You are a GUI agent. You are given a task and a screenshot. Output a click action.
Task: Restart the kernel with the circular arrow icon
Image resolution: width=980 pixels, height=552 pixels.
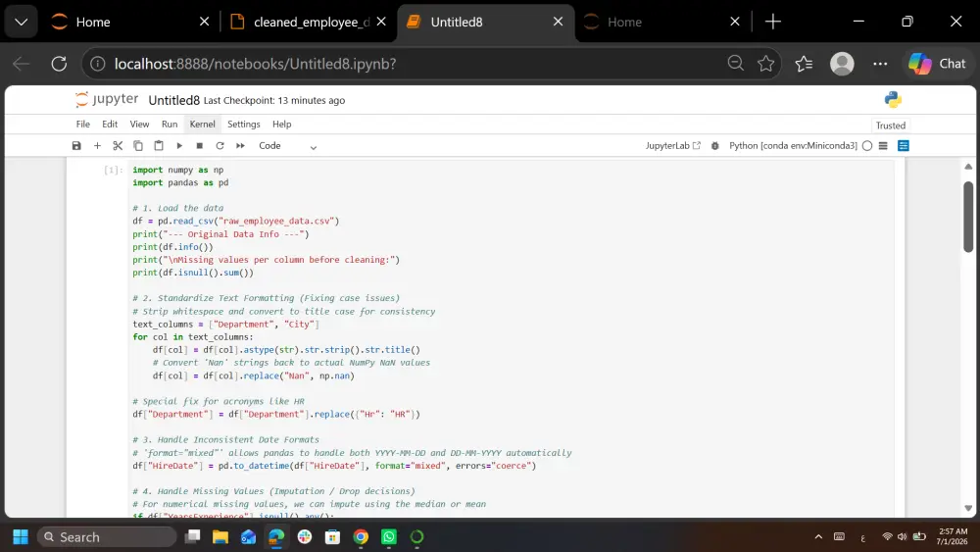coord(220,146)
